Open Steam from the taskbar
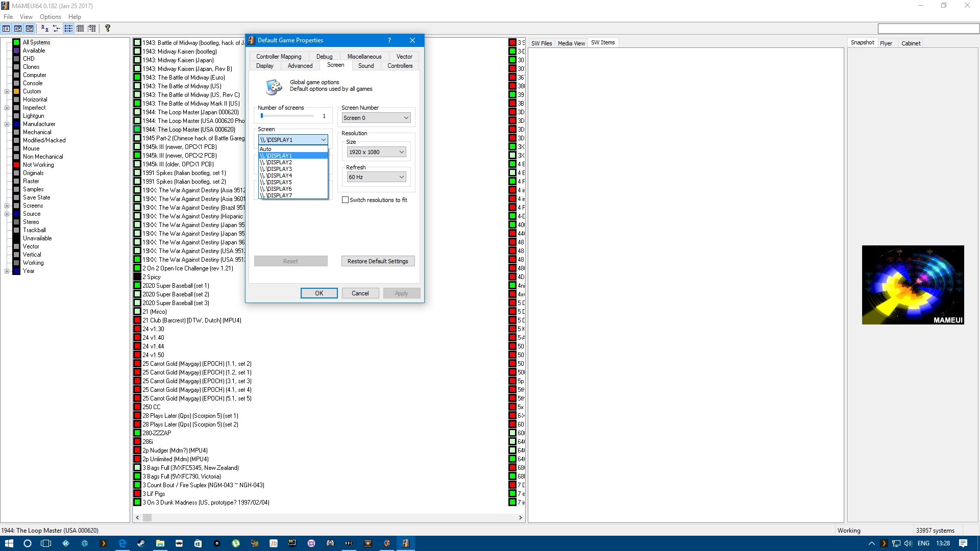Screen dimensions: 980x551 [141, 543]
